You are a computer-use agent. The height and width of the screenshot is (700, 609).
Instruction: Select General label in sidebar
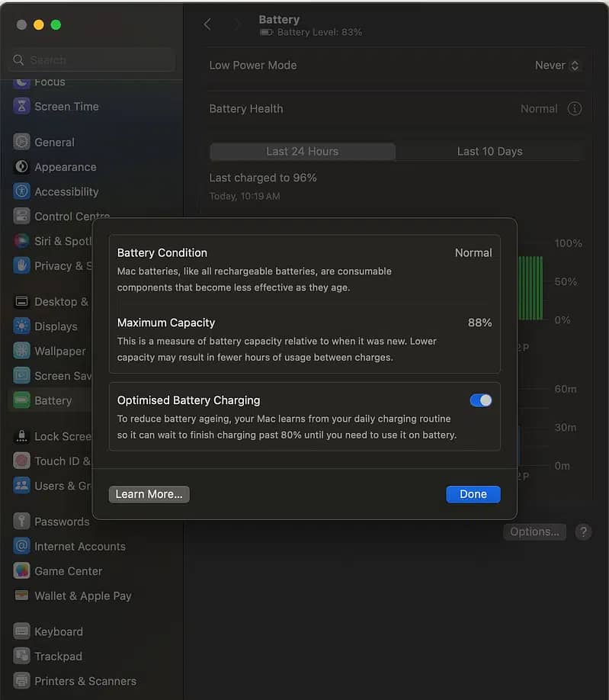[x=54, y=142]
